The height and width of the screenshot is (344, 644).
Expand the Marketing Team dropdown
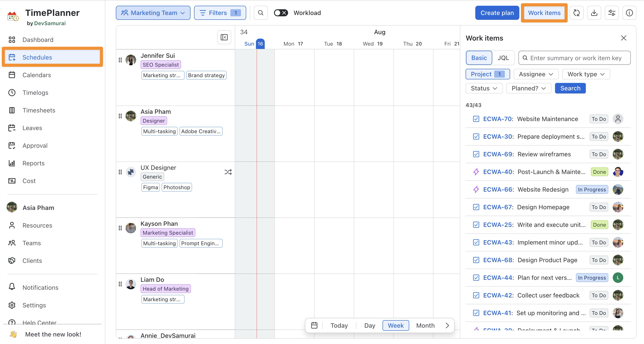153,13
